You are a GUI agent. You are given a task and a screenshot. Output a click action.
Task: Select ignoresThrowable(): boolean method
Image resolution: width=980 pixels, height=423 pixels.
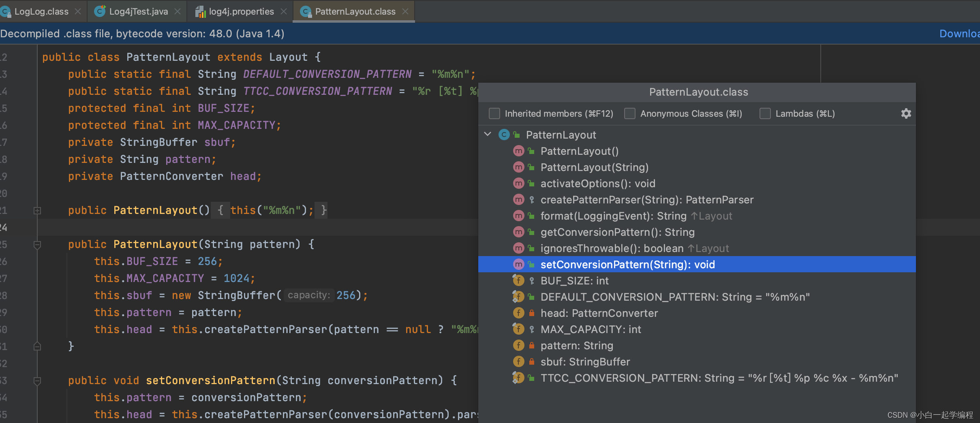(697, 248)
